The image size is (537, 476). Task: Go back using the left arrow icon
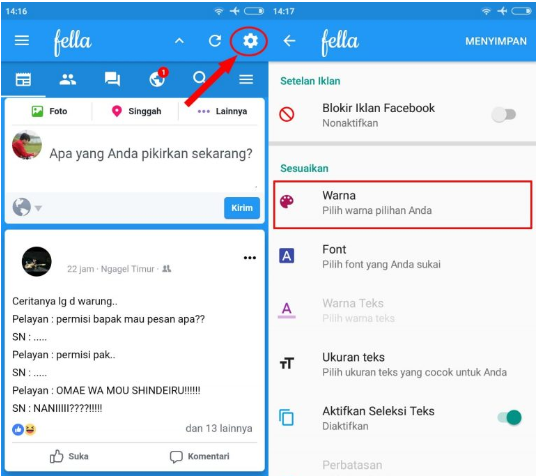(289, 41)
